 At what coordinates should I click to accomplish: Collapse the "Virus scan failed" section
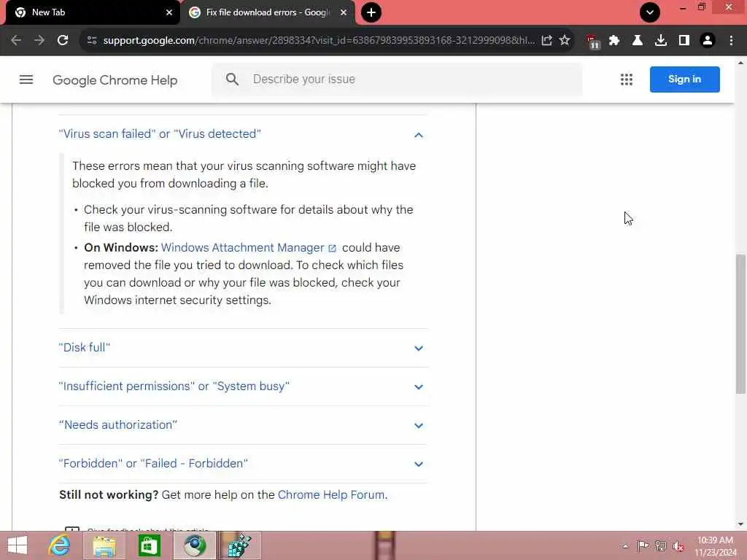click(418, 135)
